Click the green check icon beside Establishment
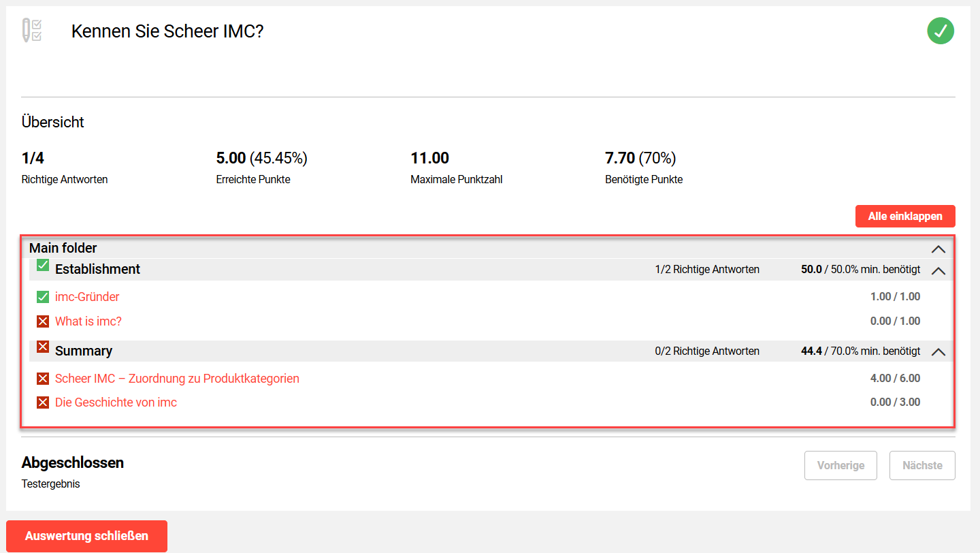This screenshot has height=553, width=980. pyautogui.click(x=43, y=265)
